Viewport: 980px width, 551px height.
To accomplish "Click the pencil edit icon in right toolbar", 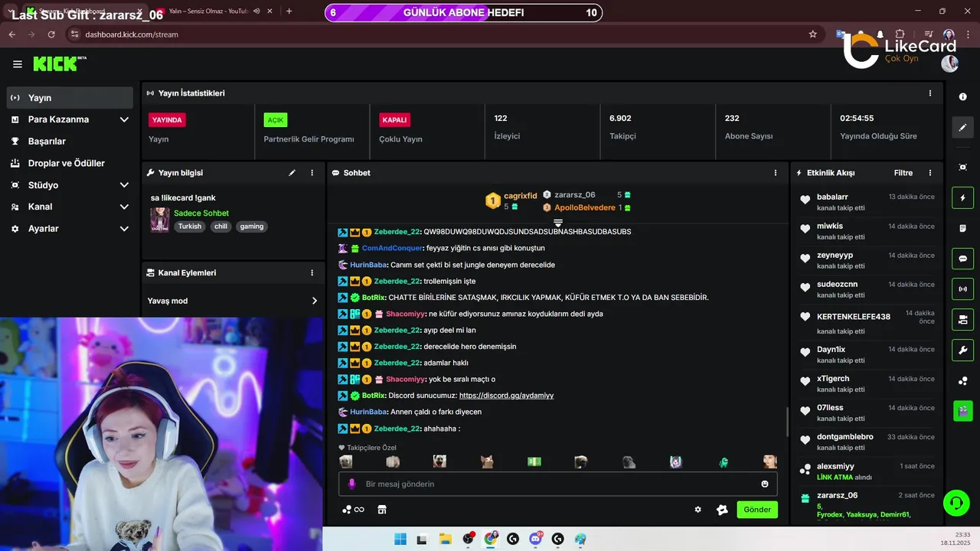I will click(962, 127).
